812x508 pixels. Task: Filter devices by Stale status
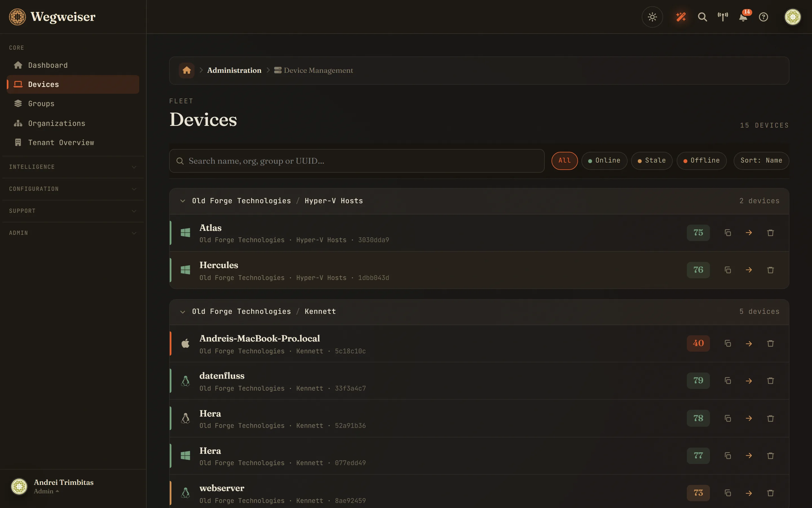(652, 161)
